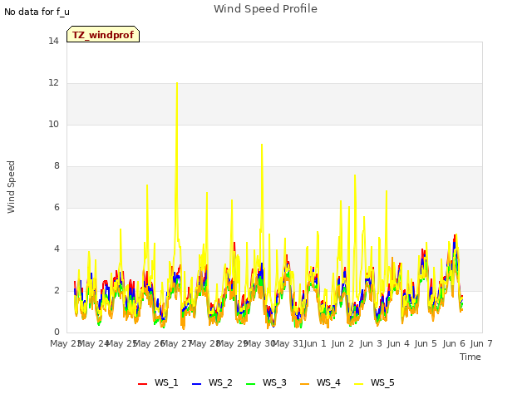The width and height of the screenshot is (532, 399).
Task: Click the Jun 6 x-axis date label
Action: tap(454, 343)
